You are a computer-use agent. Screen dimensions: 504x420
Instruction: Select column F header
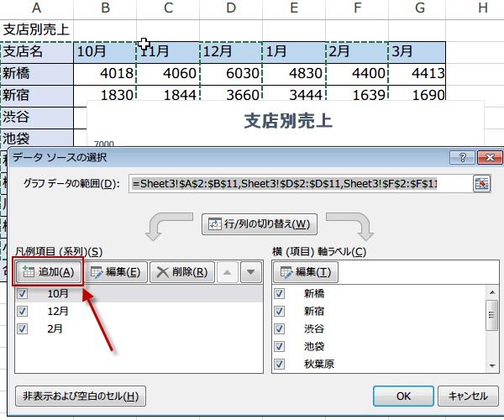point(357,8)
